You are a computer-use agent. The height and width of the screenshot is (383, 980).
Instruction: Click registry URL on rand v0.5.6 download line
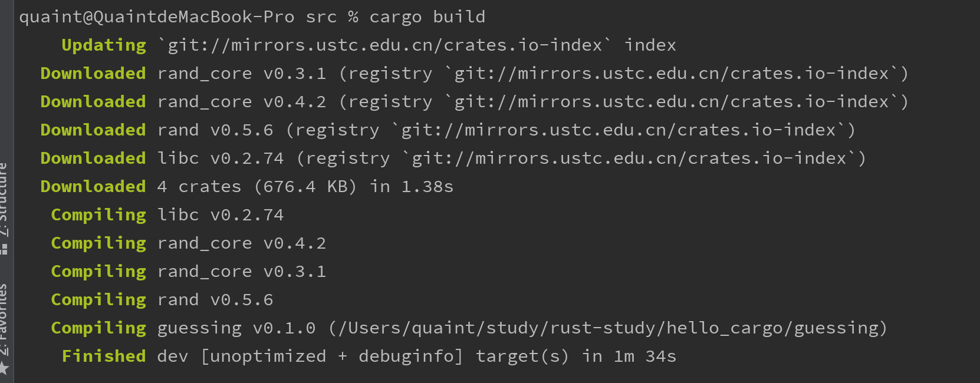(x=618, y=130)
